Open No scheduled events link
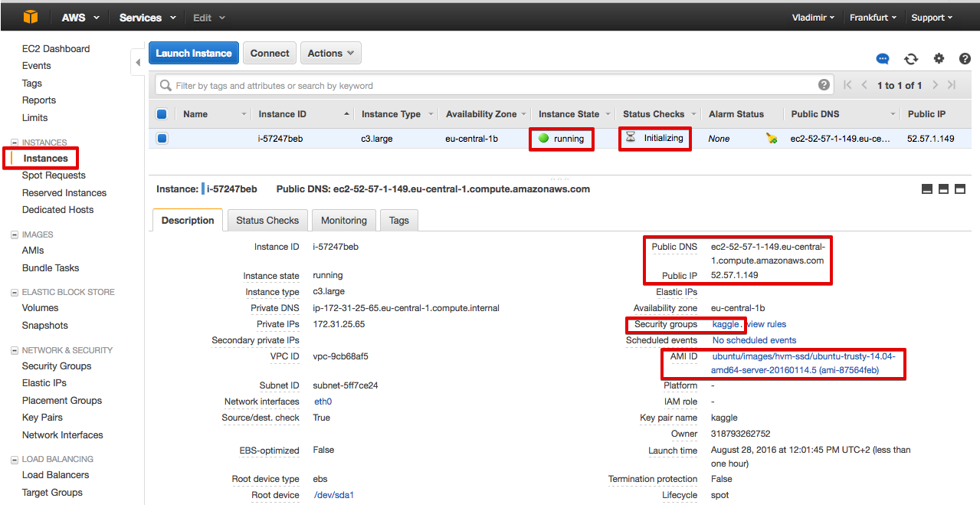The width and height of the screenshot is (980, 505). coord(755,340)
